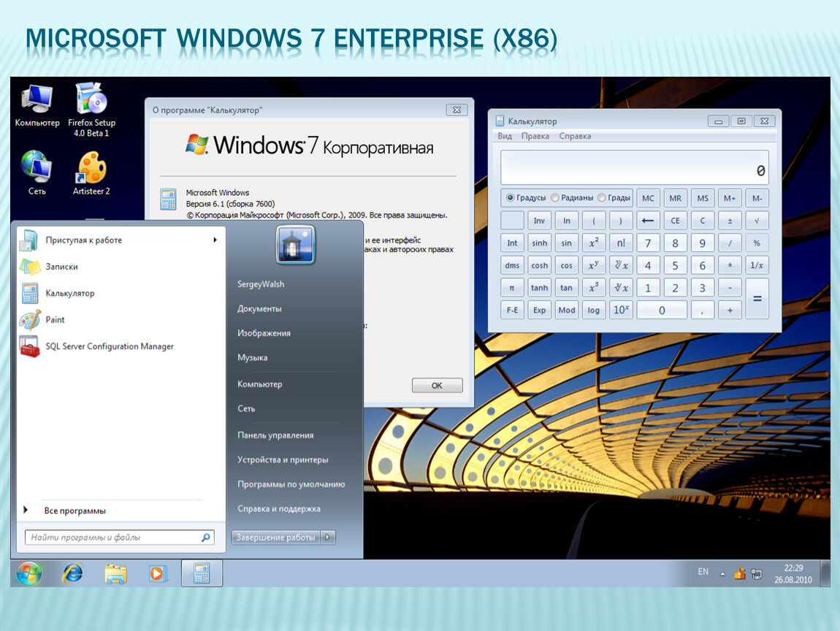Toggle F-E notation key
The image size is (840, 631).
pyautogui.click(x=512, y=310)
